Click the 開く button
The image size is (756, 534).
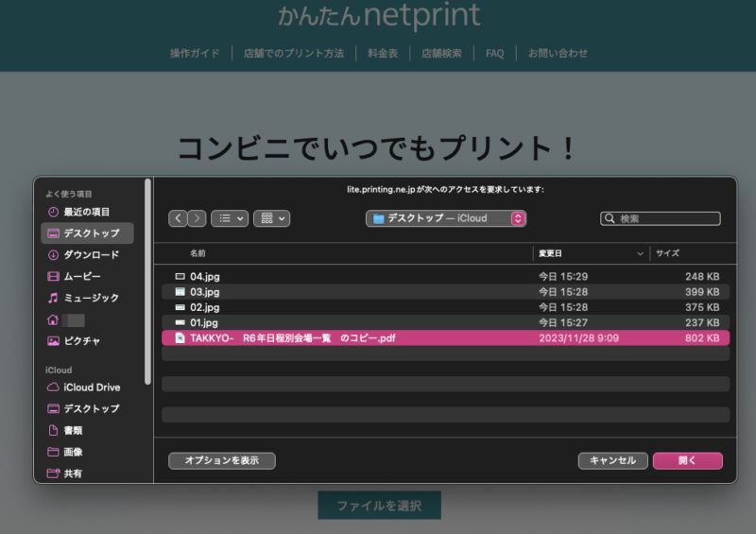[x=688, y=460]
